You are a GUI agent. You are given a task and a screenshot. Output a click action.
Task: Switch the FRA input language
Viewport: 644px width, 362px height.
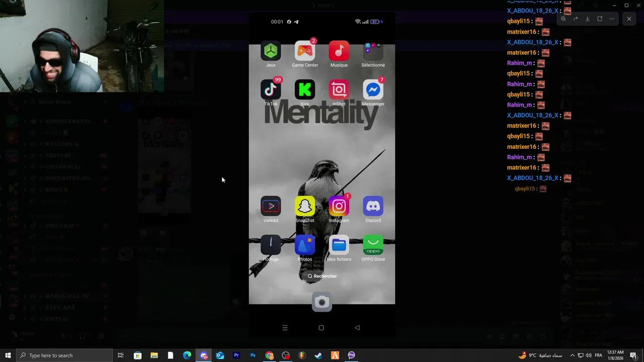click(599, 355)
